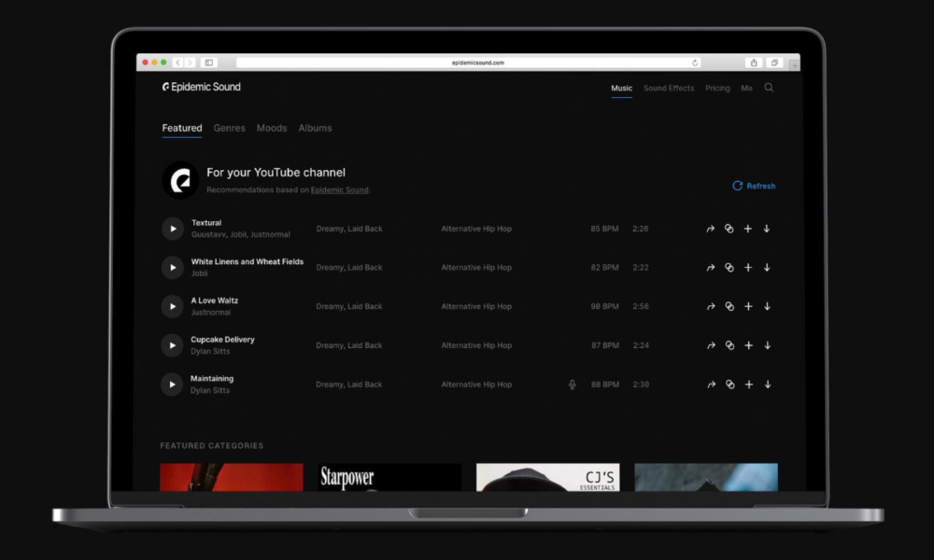
Task: Click the vocals microphone icon on Maintaining
Action: pyautogui.click(x=572, y=385)
